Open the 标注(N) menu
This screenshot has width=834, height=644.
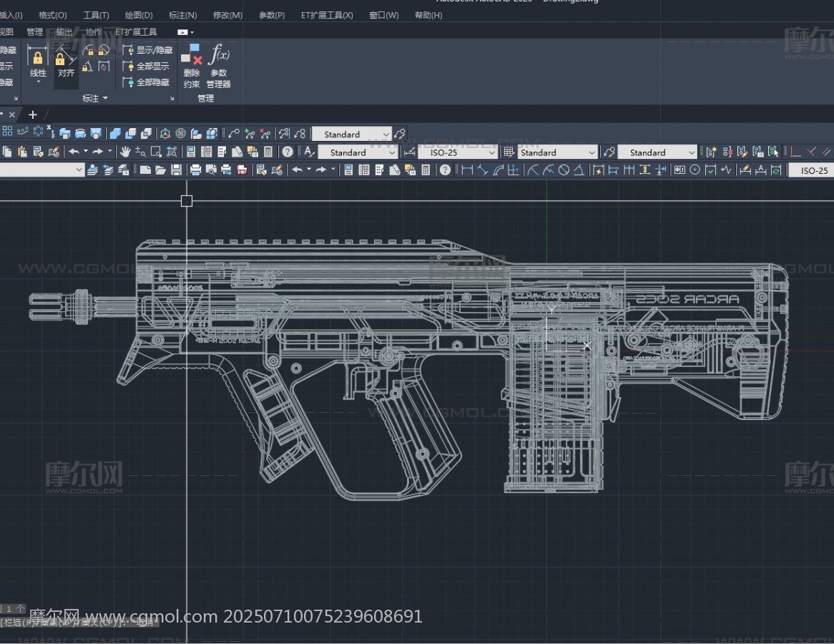pos(183,15)
